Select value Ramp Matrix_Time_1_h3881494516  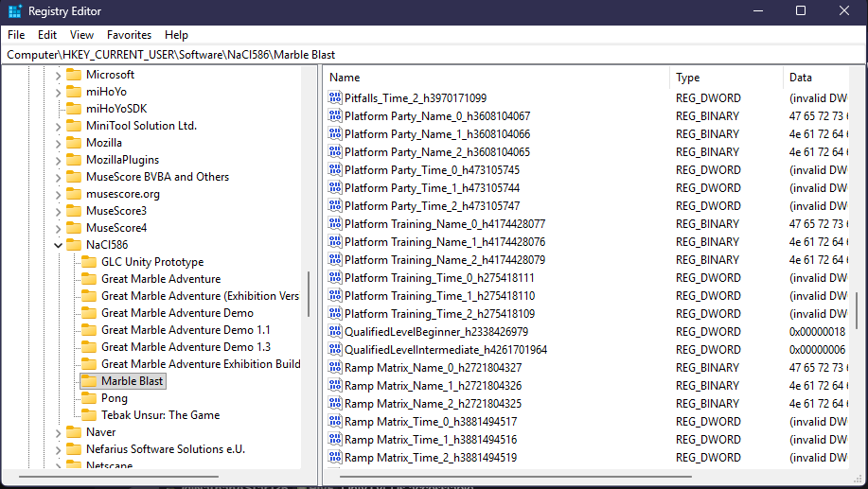431,440
